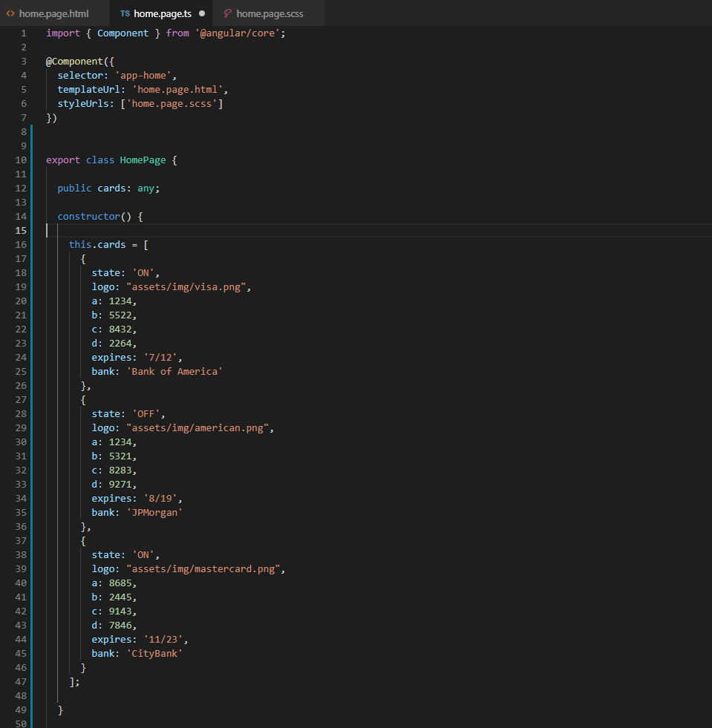Viewport: 712px width, 728px height.
Task: Click the 'JPMorgan' bank string
Action: pyautogui.click(x=154, y=513)
